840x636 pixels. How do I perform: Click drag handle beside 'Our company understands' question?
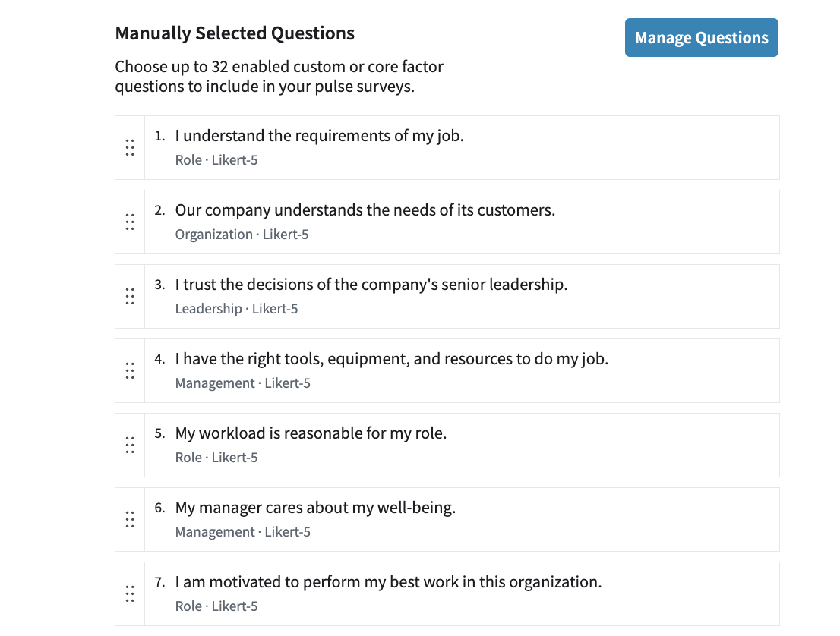coord(130,222)
